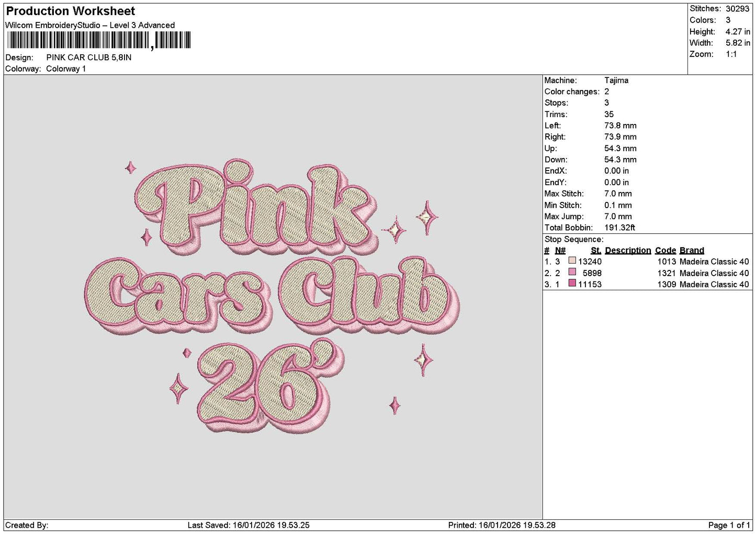Click the Machine value Tajima
The image size is (756, 534).
pyautogui.click(x=616, y=81)
